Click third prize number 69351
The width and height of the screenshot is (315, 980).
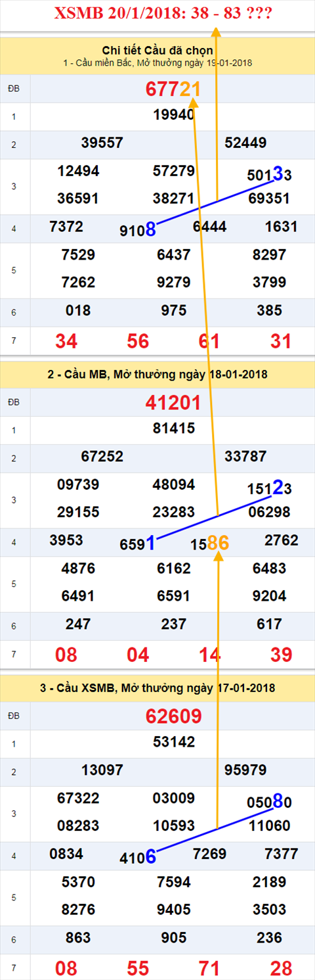click(269, 198)
